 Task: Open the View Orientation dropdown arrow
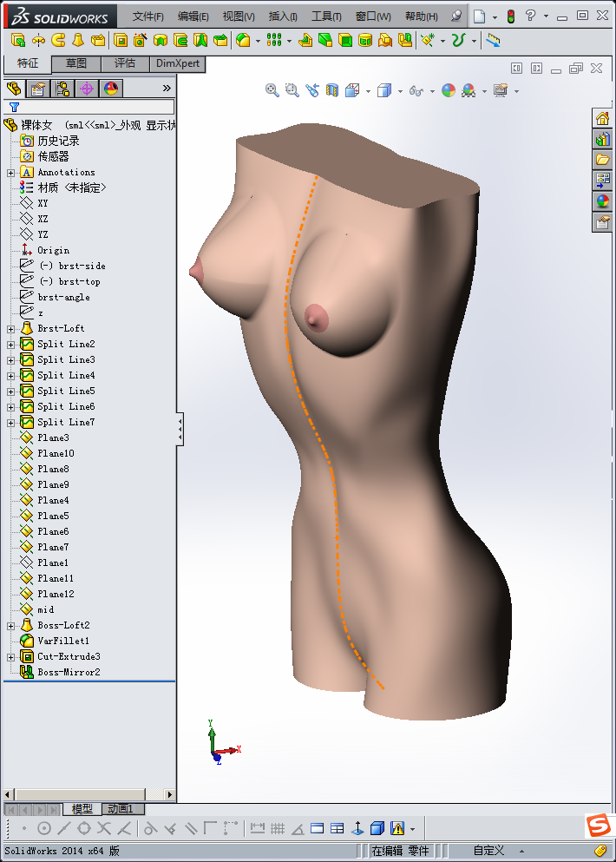tap(368, 91)
